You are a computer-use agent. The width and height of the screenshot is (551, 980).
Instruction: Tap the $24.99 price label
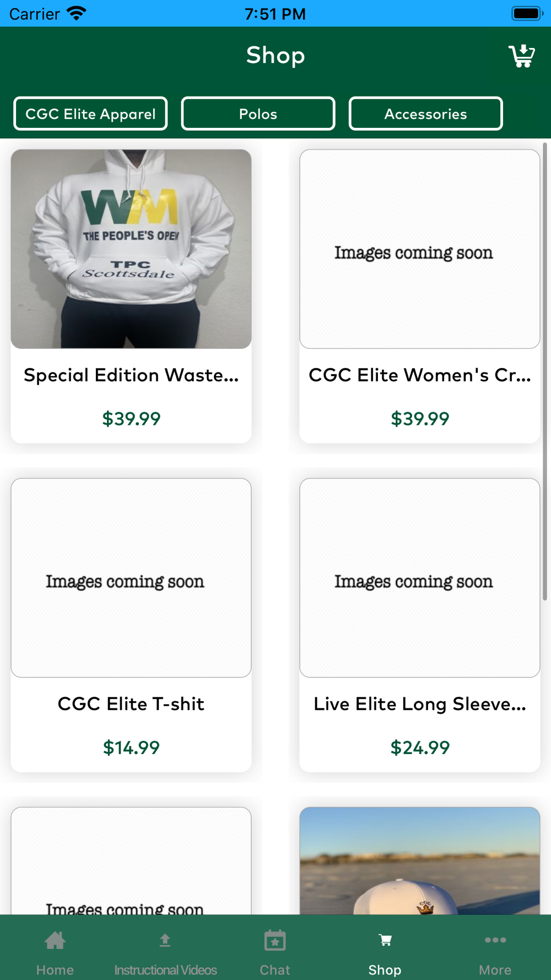420,748
